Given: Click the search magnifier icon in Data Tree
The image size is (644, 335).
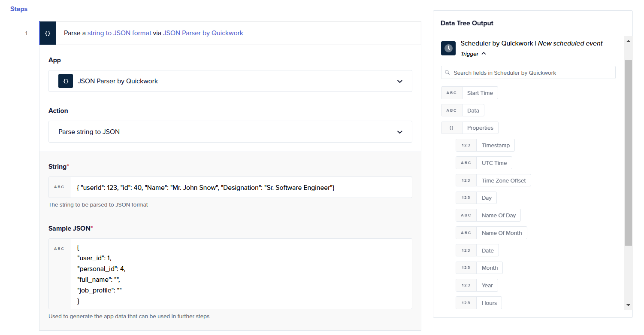Looking at the screenshot, I should click(x=447, y=73).
